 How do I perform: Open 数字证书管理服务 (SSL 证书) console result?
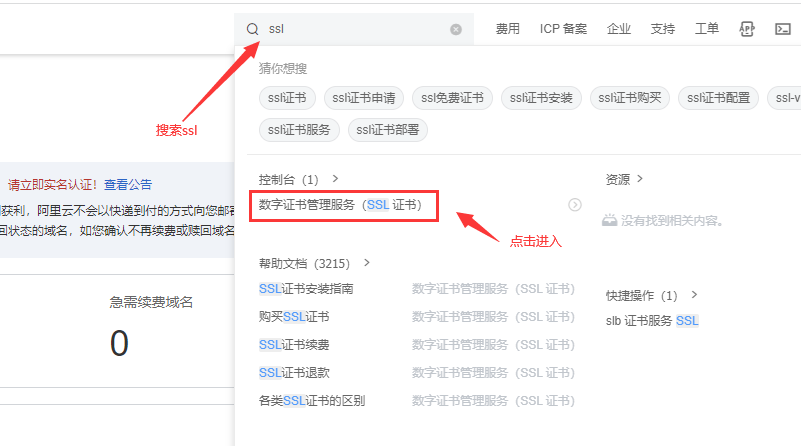pos(340,205)
